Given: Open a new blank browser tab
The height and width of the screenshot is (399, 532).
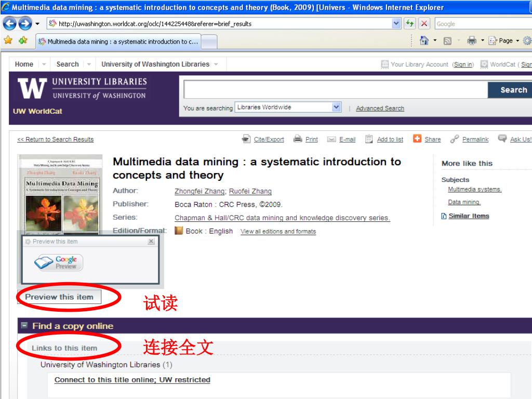Looking at the screenshot, I should [209, 42].
